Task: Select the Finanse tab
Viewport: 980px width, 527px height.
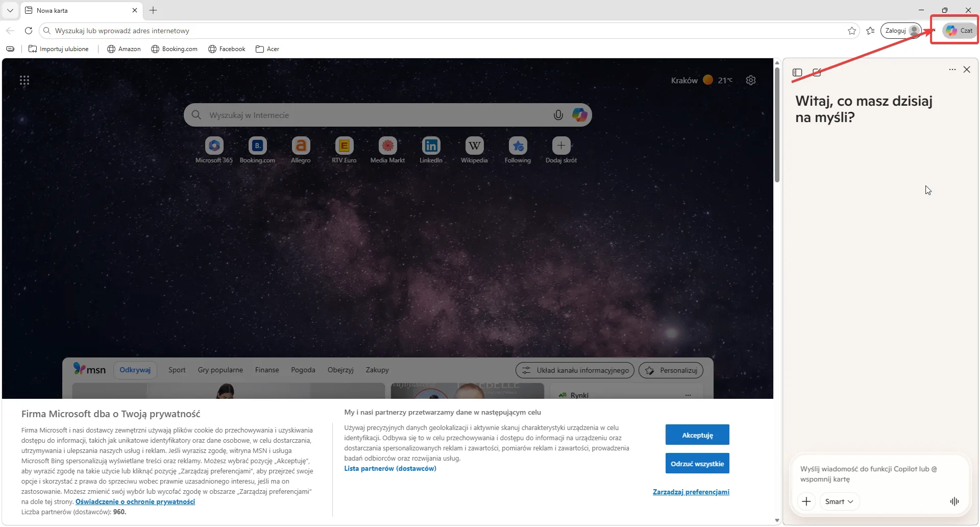Action: pos(267,370)
